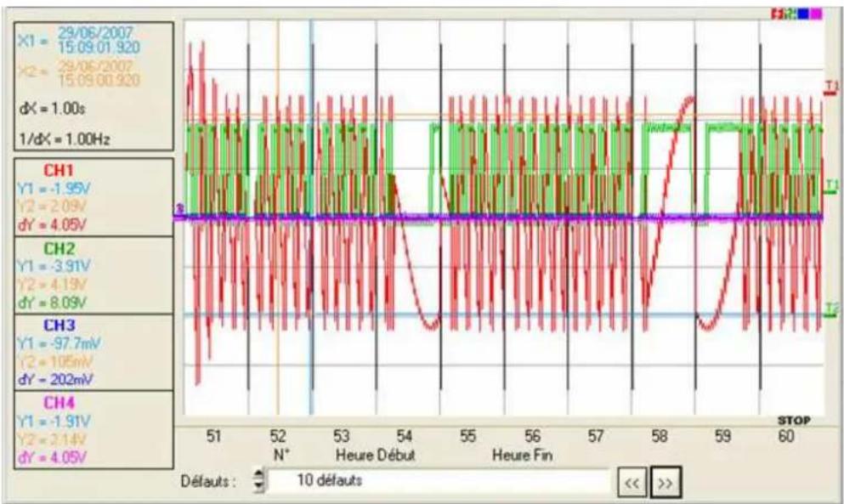Select the blue CH3 color indicator
Viewport: 844px width, 504px height.
[803, 14]
